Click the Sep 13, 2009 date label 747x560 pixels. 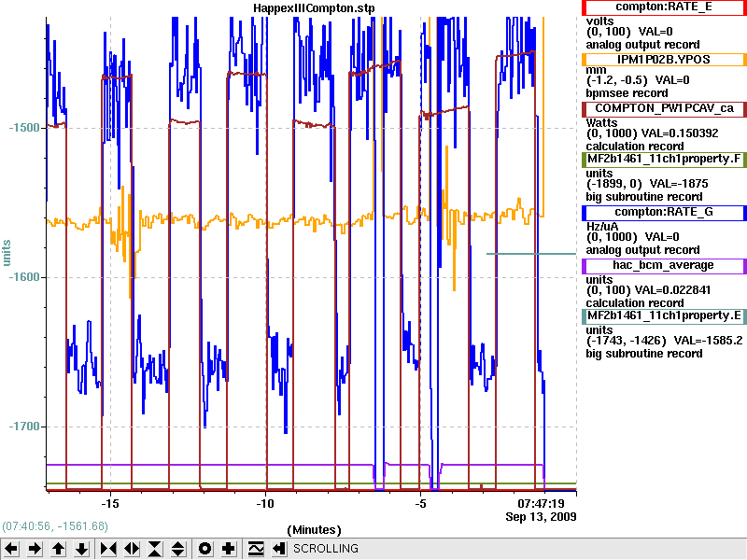click(x=542, y=517)
